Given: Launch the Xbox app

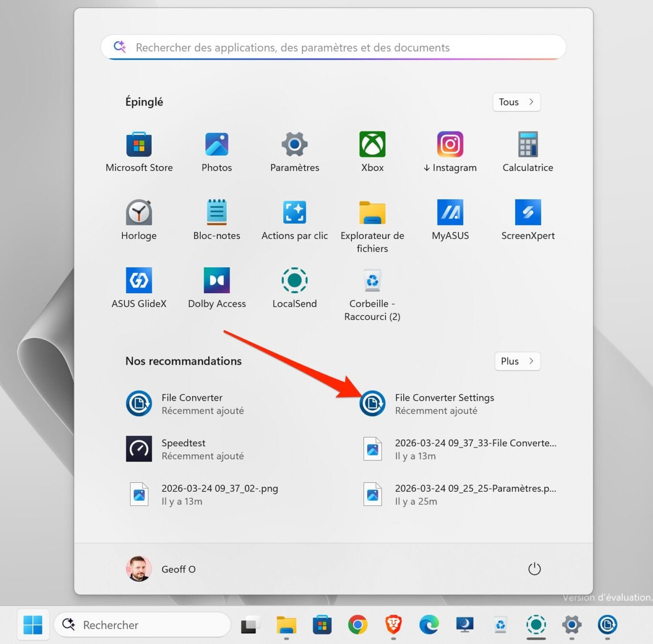Looking at the screenshot, I should click(x=372, y=152).
